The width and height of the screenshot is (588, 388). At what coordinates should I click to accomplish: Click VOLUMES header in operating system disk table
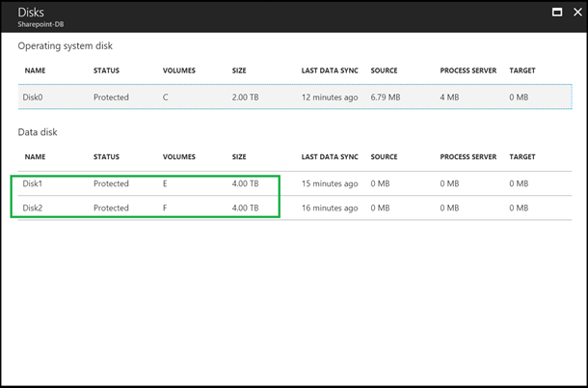[x=179, y=70]
